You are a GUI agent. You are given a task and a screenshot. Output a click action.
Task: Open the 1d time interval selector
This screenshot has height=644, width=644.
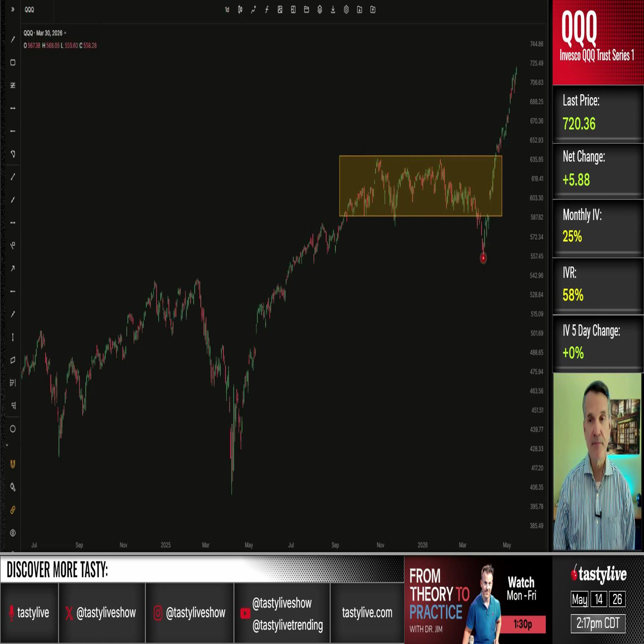click(227, 10)
